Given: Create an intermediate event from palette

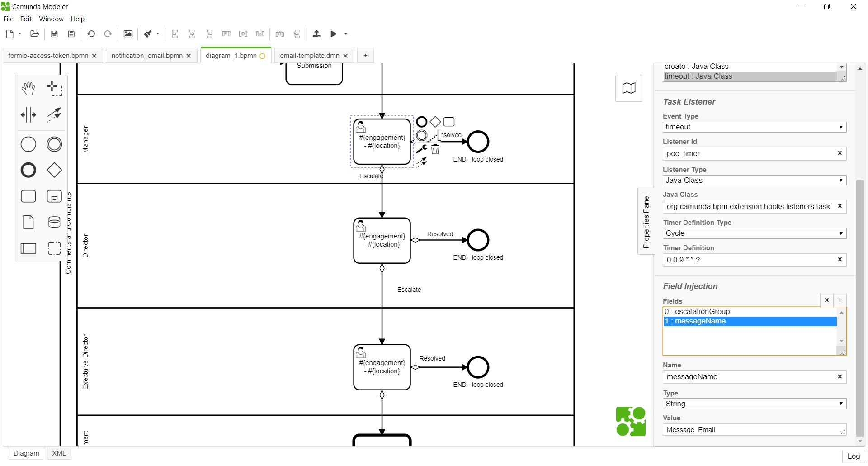Looking at the screenshot, I should point(54,144).
